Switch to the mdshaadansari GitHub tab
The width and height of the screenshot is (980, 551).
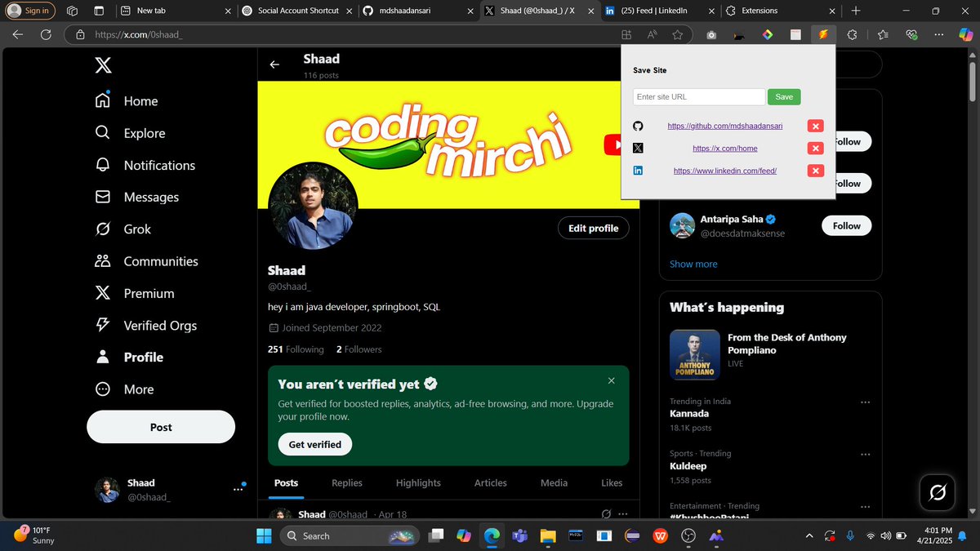(x=416, y=11)
